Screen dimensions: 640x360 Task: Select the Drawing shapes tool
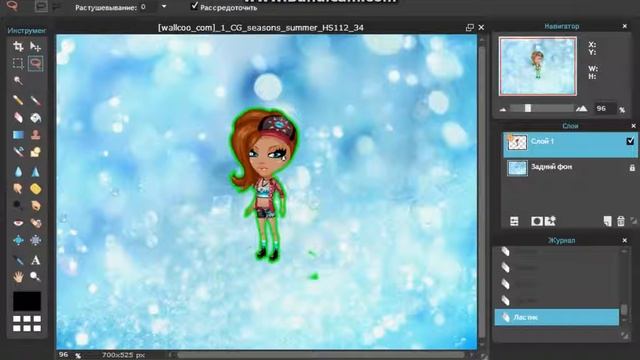click(x=36, y=152)
